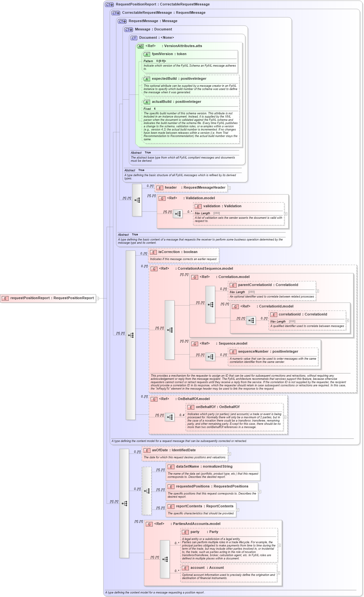Click the A attribute badge of actualBuild
Screen dimensions: 364x597
(x=147, y=102)
